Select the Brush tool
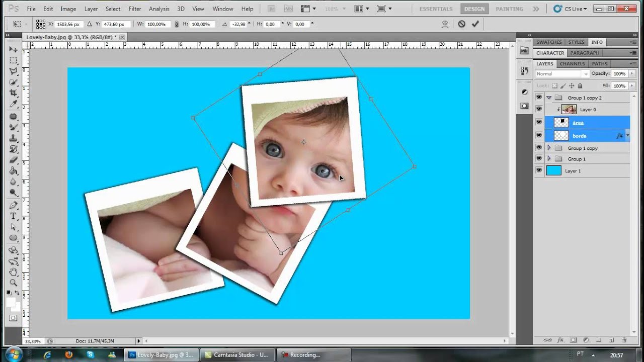This screenshot has height=362, width=644. click(14, 127)
